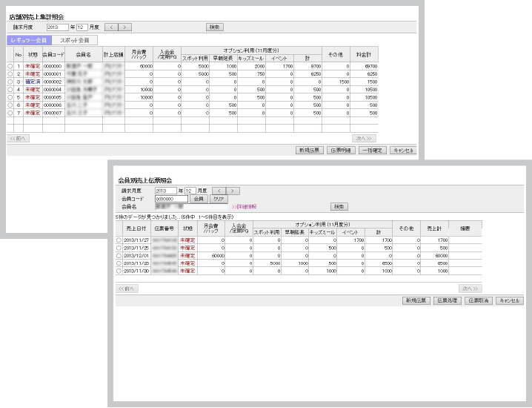This screenshot has width=532, height=408.
Task: Click the 料金計 value 69700
Action: 371,66
